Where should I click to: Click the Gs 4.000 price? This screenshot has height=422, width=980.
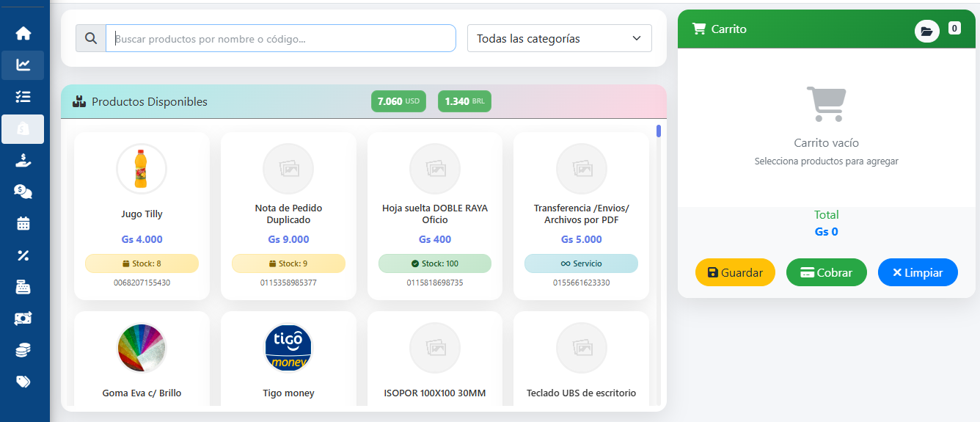pyautogui.click(x=142, y=239)
